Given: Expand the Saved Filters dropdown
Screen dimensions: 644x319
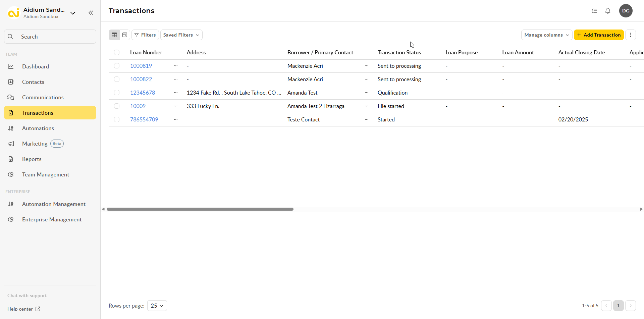Looking at the screenshot, I should coord(181,35).
